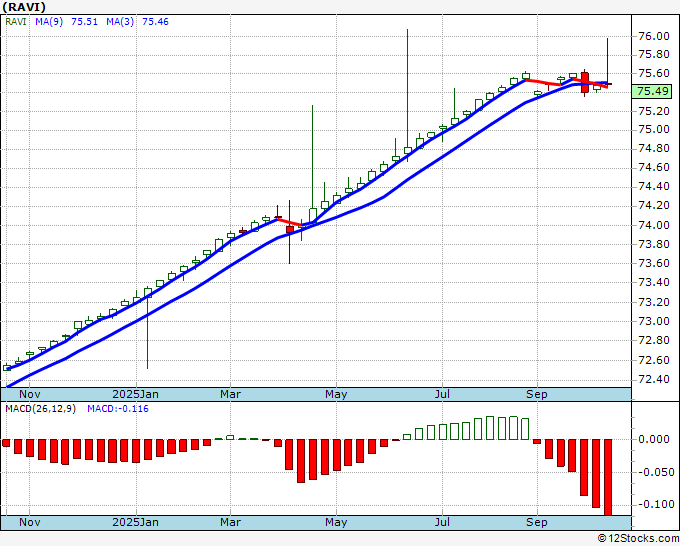
Task: Click Nov on the MACD panel date axis
Action: 30,522
